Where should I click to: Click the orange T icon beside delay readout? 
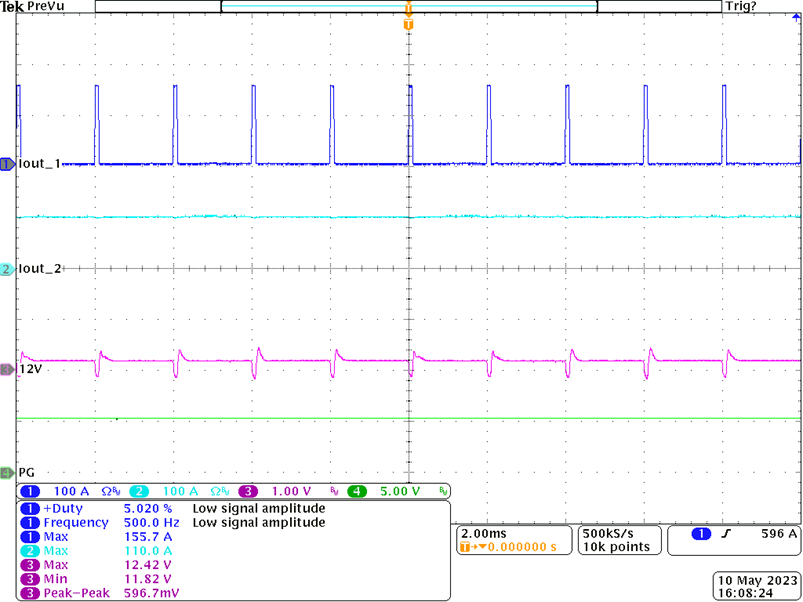(464, 547)
